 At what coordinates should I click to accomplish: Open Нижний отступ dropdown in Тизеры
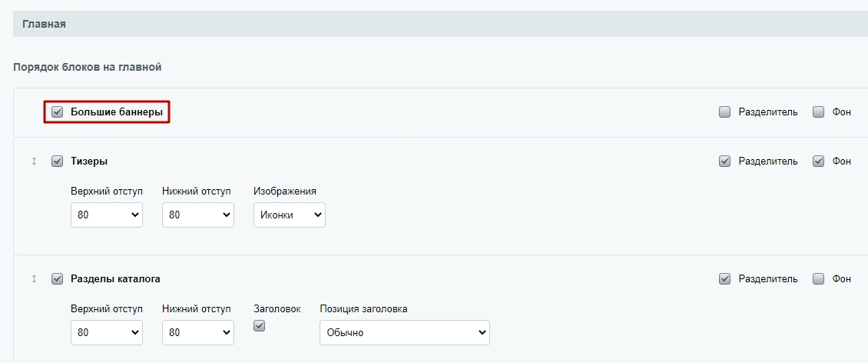click(198, 215)
